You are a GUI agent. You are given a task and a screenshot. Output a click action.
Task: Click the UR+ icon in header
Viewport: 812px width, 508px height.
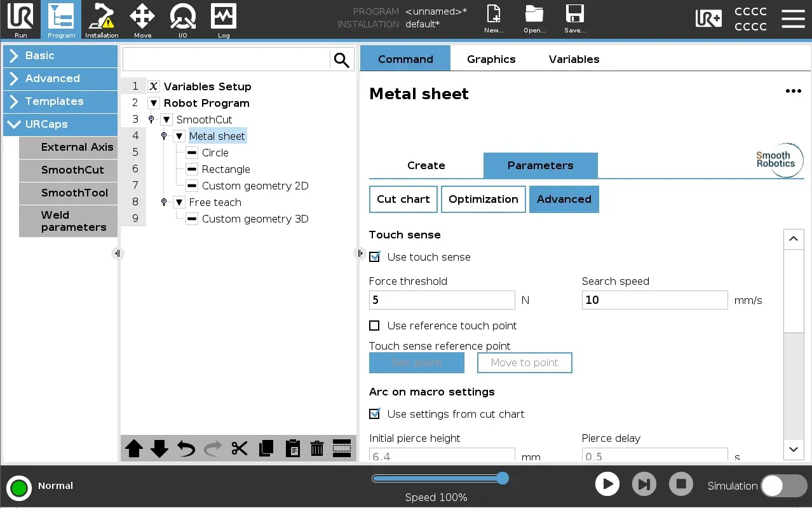pyautogui.click(x=708, y=18)
